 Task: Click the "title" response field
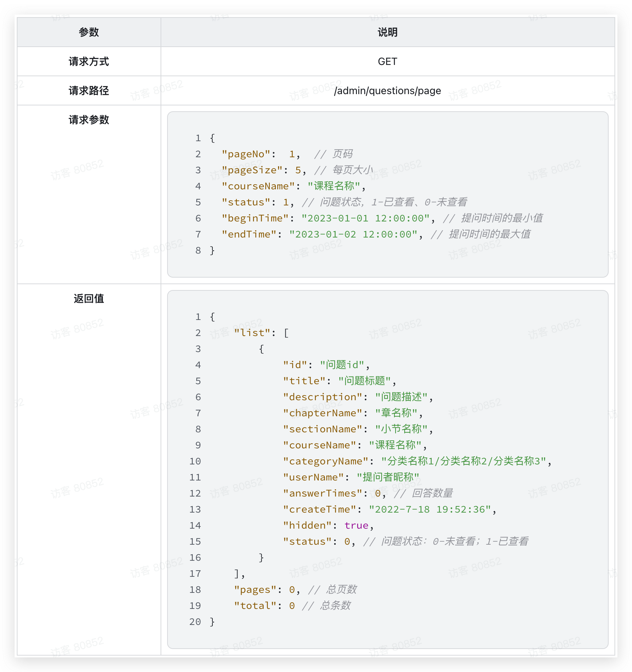pyautogui.click(x=340, y=381)
